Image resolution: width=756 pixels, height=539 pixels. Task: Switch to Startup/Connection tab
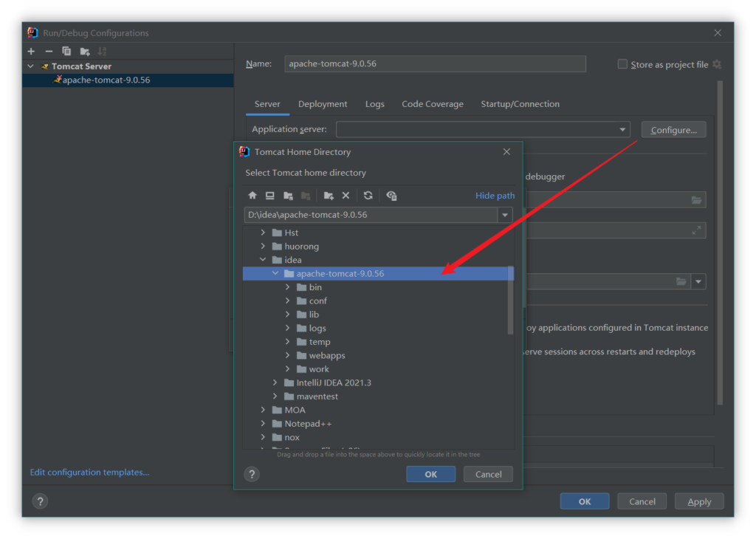tap(520, 104)
